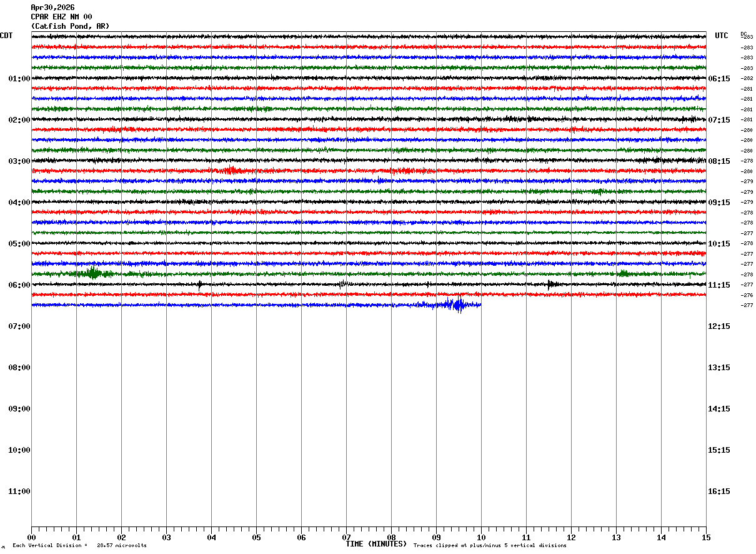
Task: Select the 07:00 CDT row label
Action: click(x=19, y=326)
